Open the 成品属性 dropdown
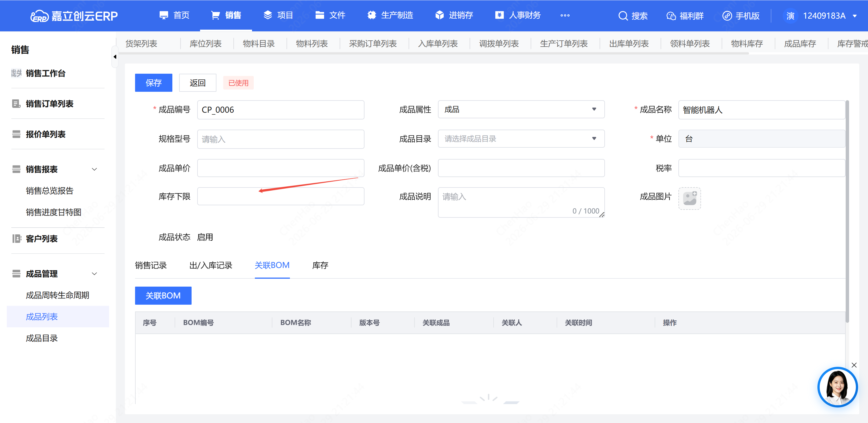Screen dimensions: 868x423 (521, 109)
